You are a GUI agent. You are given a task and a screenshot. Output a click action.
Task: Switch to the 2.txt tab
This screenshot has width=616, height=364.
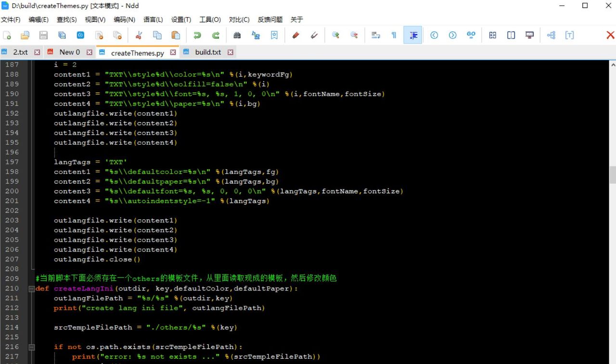20,52
